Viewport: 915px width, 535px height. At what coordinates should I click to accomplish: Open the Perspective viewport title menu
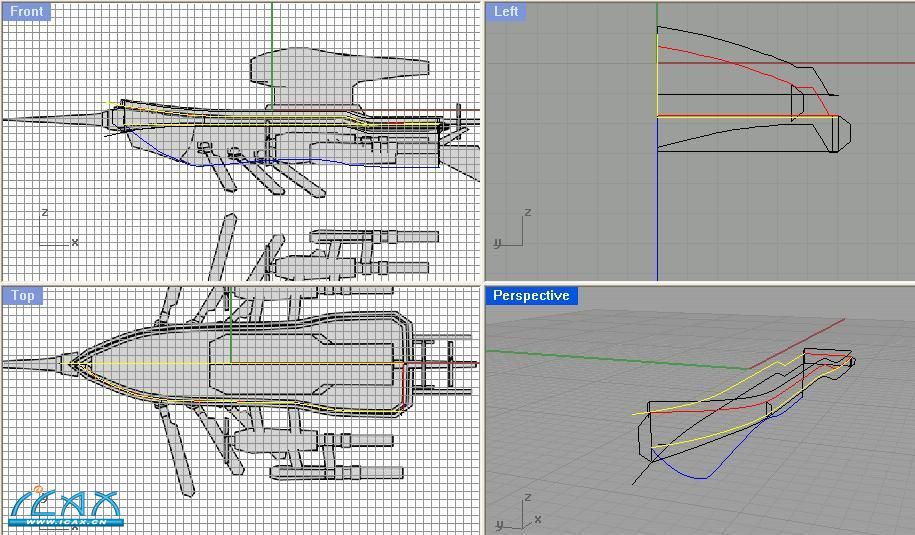tap(531, 295)
